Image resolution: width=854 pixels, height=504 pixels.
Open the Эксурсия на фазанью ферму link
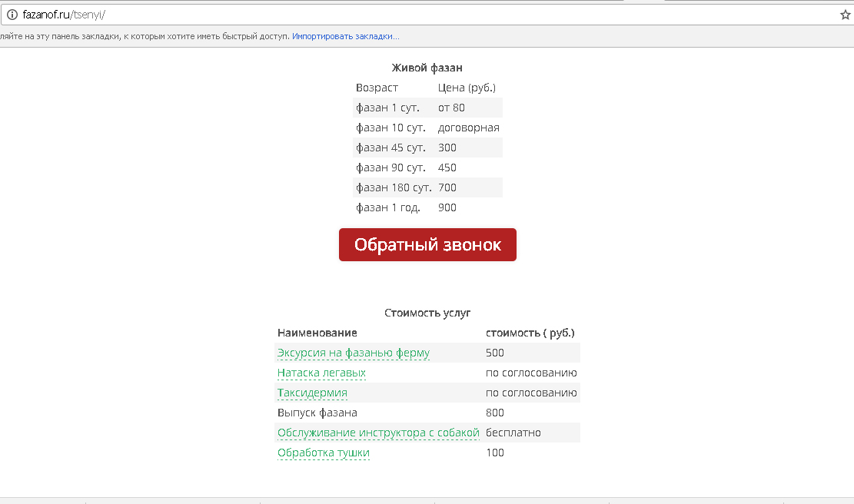click(x=353, y=353)
